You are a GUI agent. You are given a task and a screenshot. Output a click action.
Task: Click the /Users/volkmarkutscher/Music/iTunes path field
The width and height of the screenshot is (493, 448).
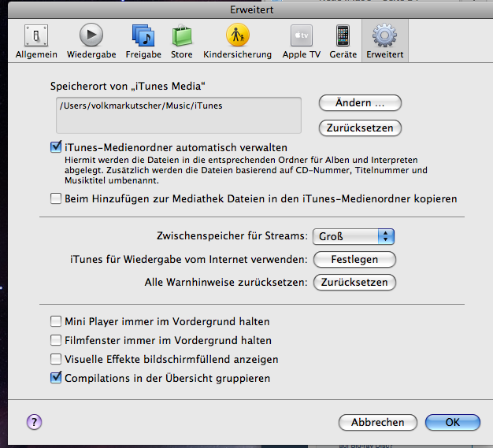click(x=179, y=115)
